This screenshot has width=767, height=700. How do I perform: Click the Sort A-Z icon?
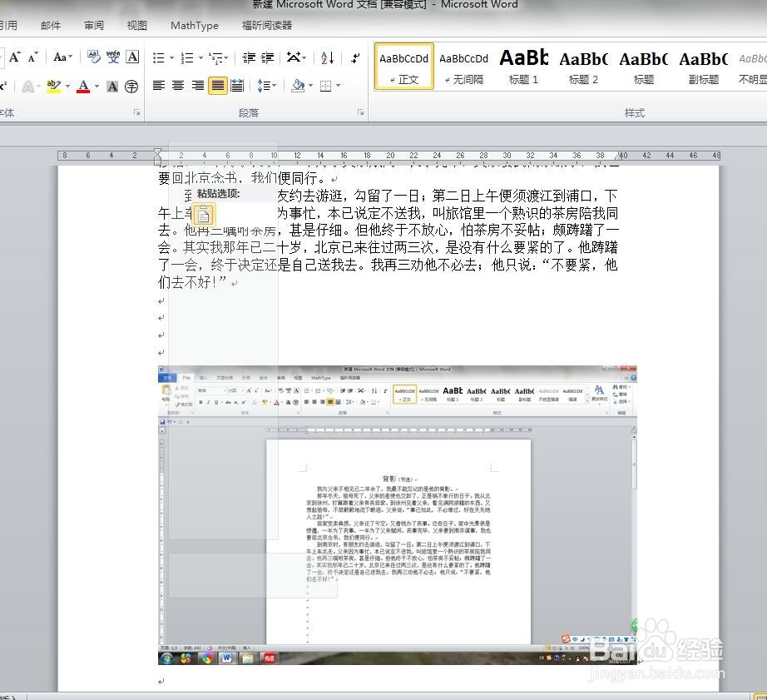pos(328,58)
